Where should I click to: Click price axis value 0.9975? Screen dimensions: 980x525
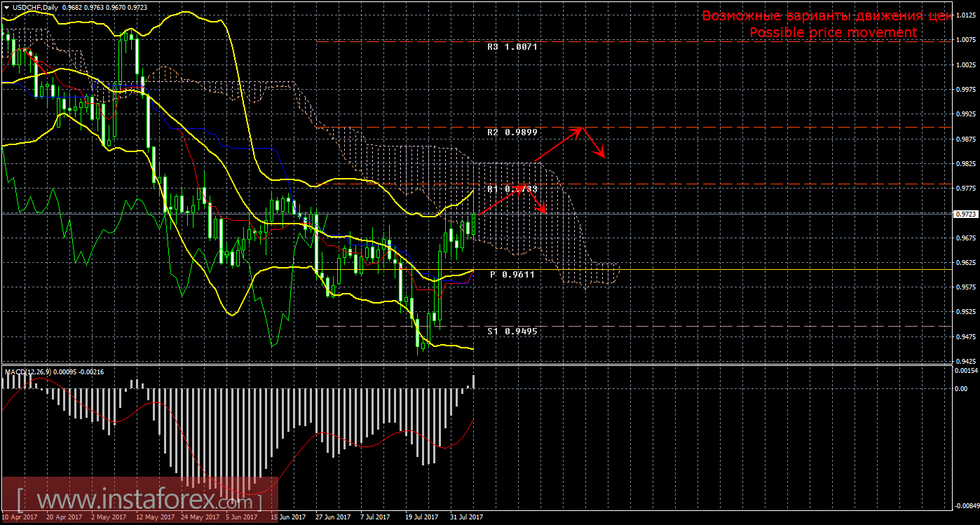coord(965,90)
